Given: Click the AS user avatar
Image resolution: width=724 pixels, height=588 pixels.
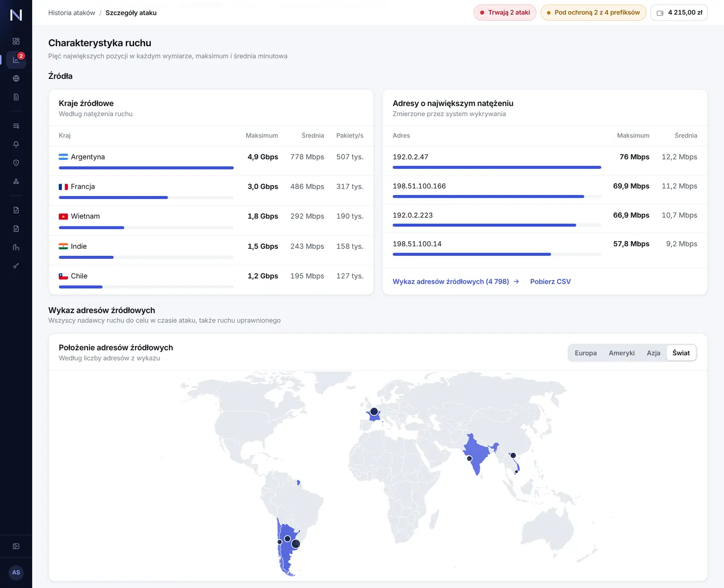Looking at the screenshot, I should click(16, 572).
